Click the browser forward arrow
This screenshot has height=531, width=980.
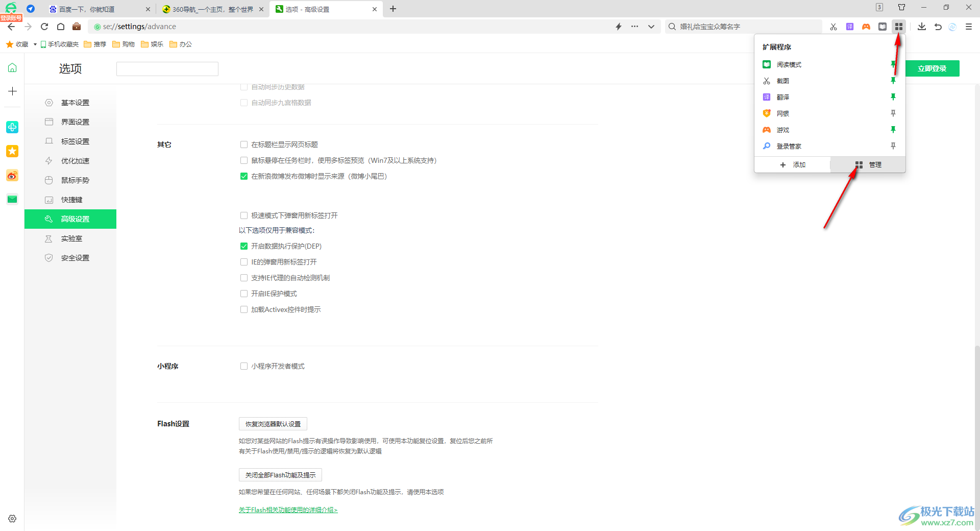[28, 27]
